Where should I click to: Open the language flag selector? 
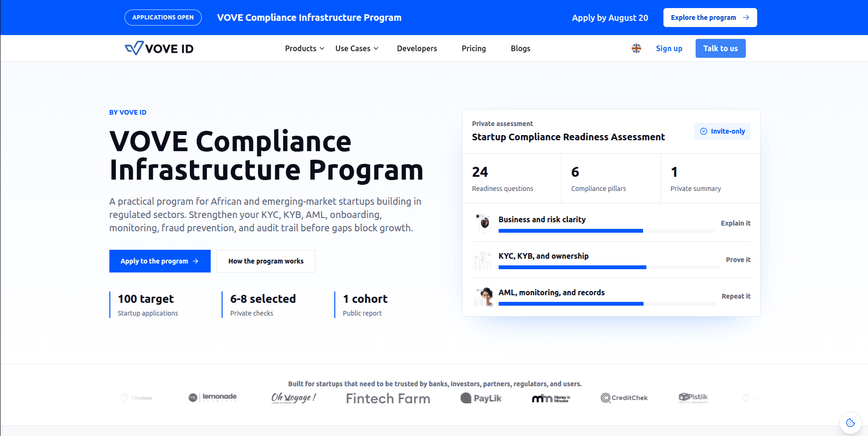[x=636, y=48]
